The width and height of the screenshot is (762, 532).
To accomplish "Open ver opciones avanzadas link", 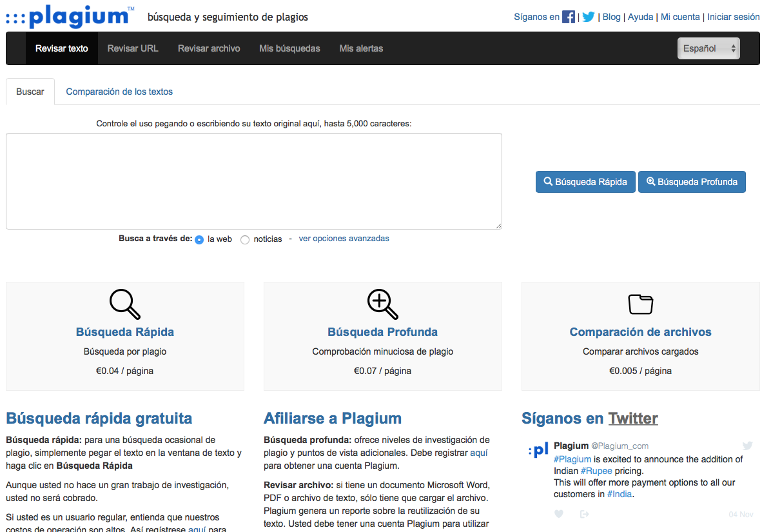I will (344, 239).
